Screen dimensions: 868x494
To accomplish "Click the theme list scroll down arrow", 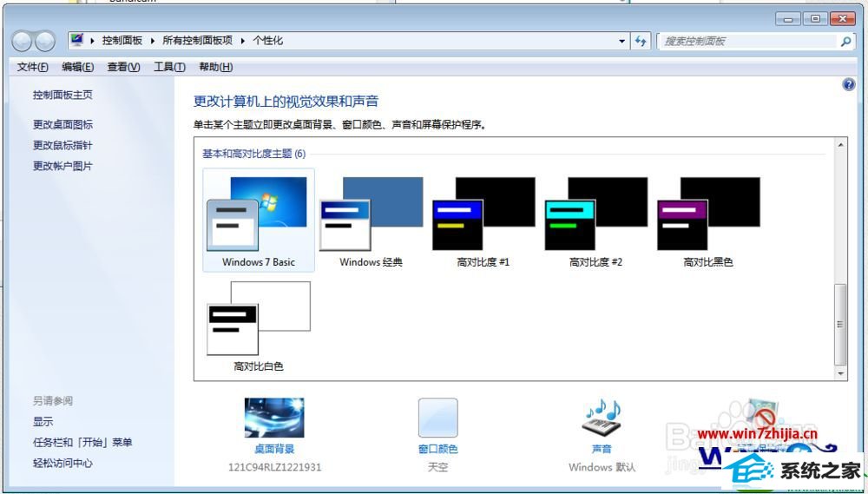I will (840, 374).
